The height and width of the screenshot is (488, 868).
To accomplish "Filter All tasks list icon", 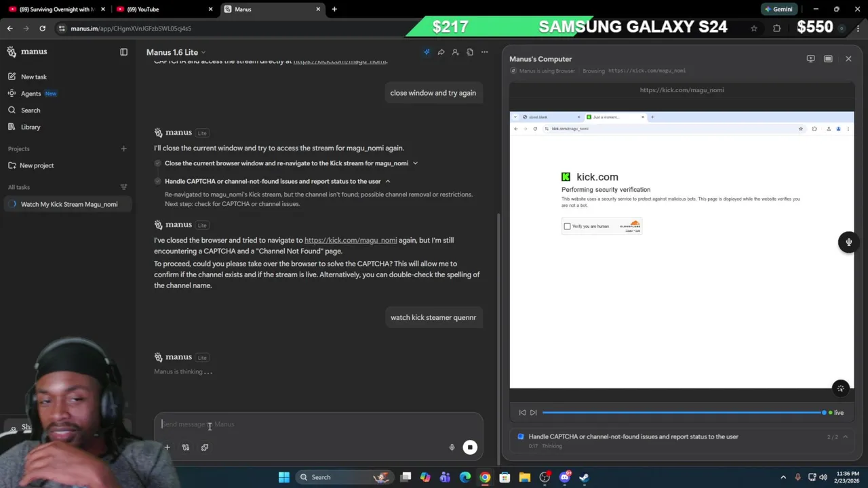I will pos(123,187).
